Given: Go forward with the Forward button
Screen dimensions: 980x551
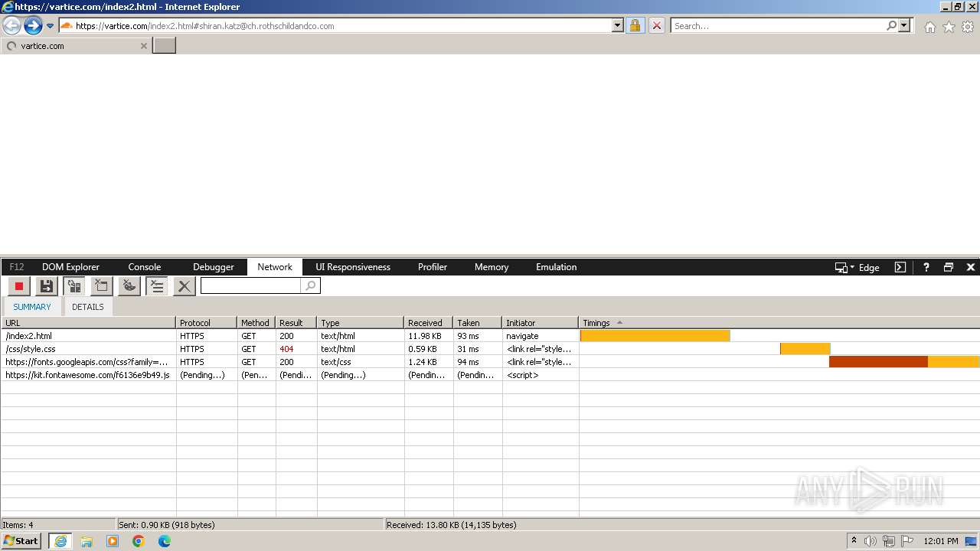Looking at the screenshot, I should [x=33, y=26].
